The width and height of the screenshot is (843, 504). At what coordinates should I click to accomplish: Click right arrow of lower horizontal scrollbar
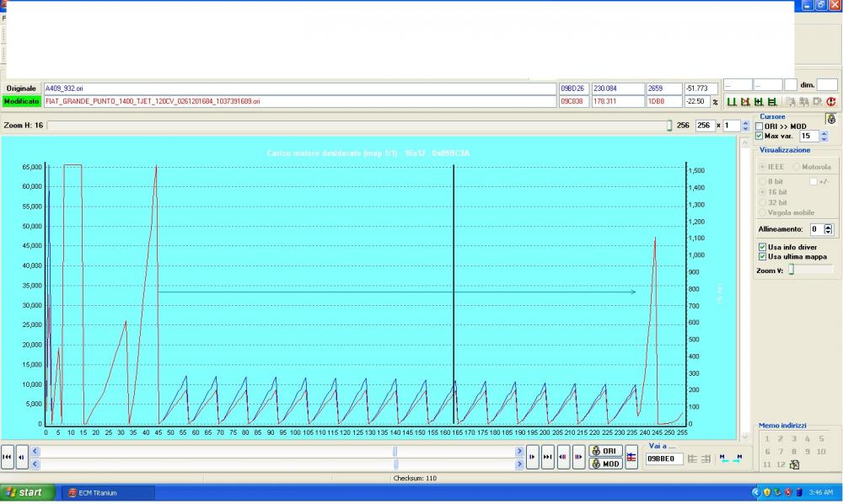(519, 464)
